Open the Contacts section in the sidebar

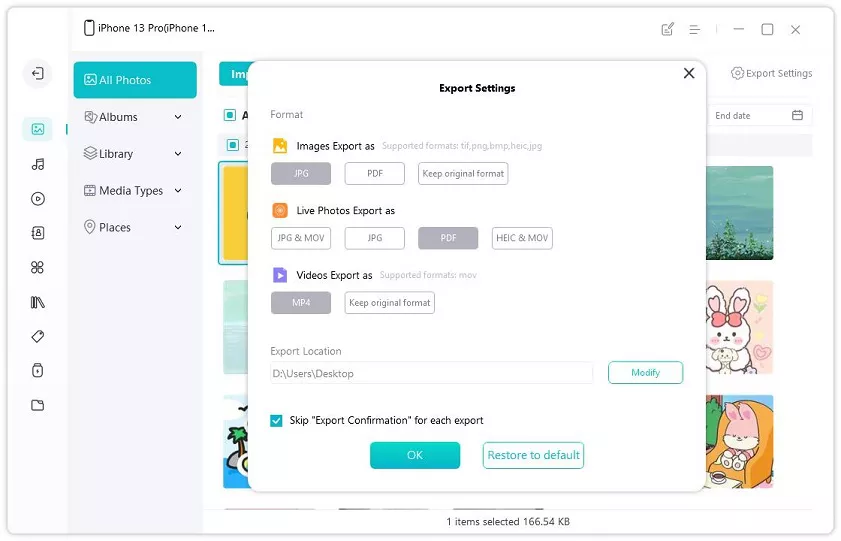(38, 233)
